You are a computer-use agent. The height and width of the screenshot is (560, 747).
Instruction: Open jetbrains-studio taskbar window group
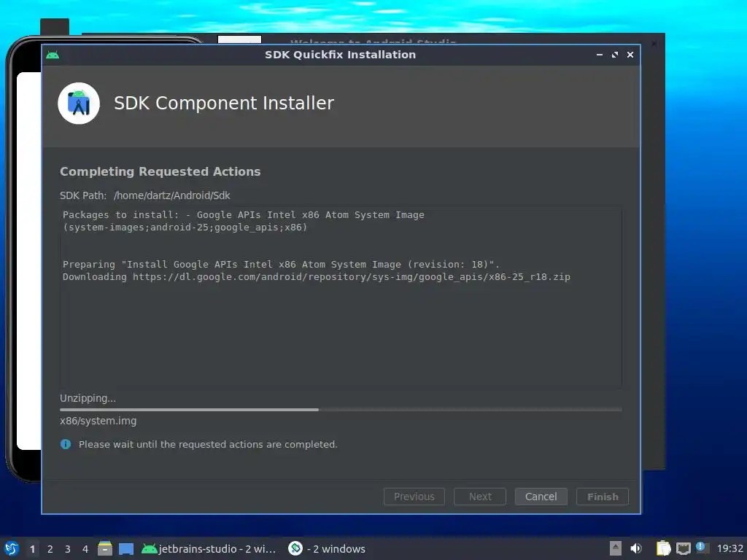tap(209, 548)
